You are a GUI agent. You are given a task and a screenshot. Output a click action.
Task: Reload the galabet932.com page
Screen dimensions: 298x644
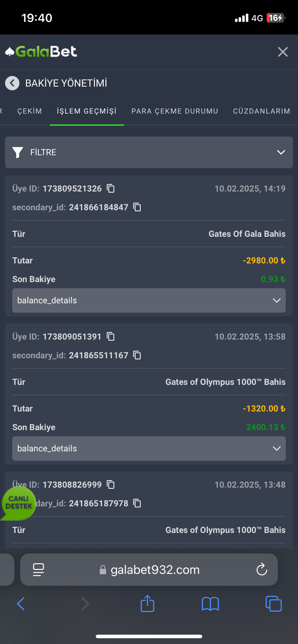tap(262, 569)
